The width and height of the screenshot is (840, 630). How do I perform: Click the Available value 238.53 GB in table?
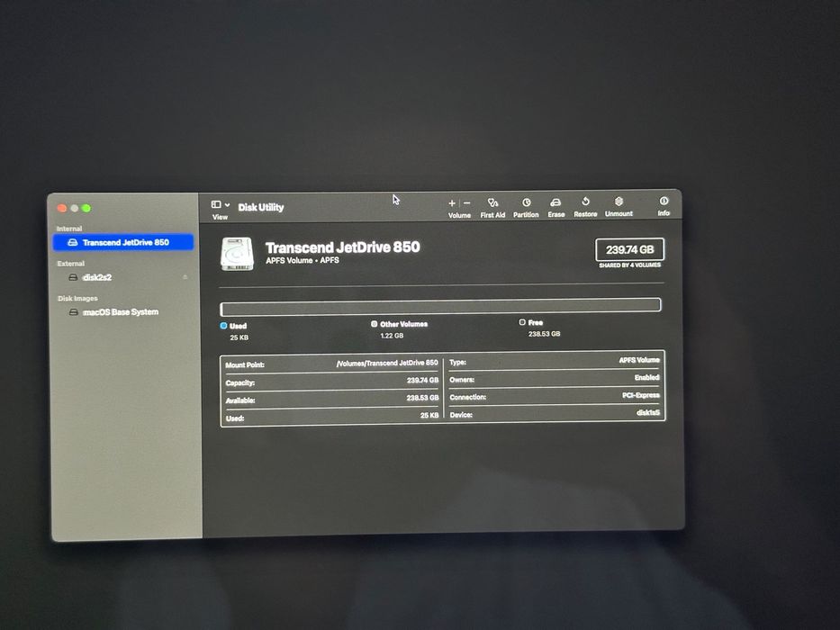click(x=422, y=398)
